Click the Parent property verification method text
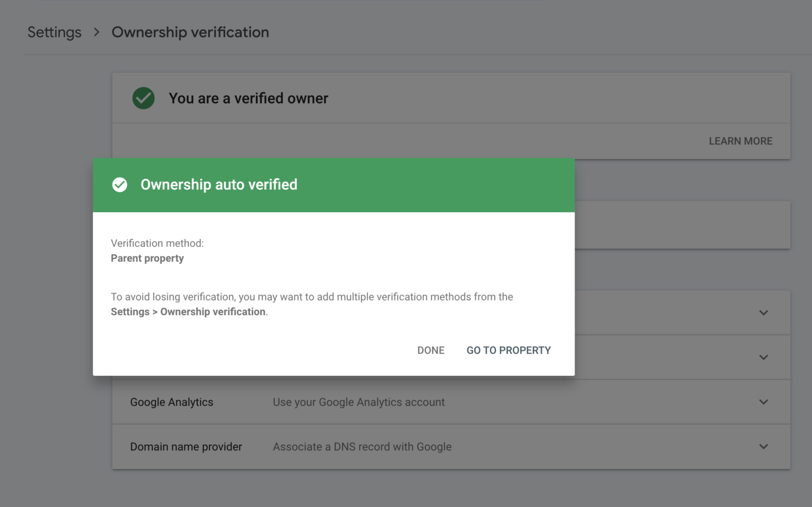The height and width of the screenshot is (507, 812). (147, 258)
